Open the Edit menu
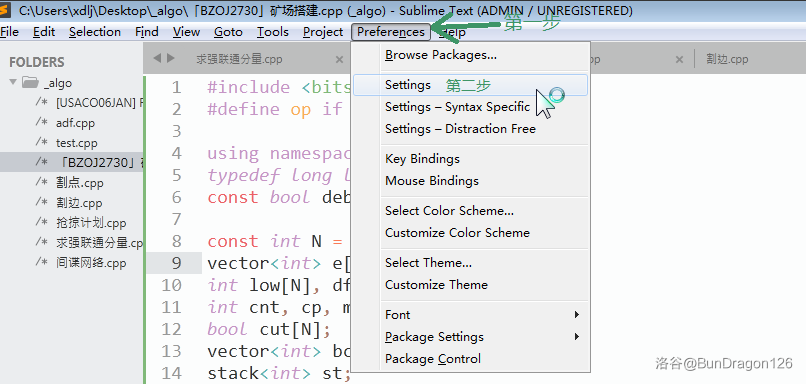 [x=44, y=32]
